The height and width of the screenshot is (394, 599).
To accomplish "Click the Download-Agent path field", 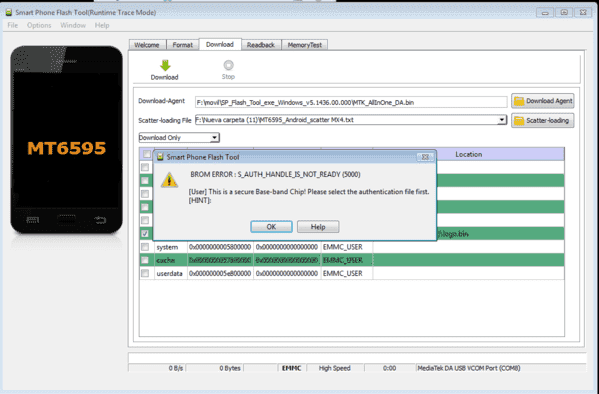I will (351, 102).
